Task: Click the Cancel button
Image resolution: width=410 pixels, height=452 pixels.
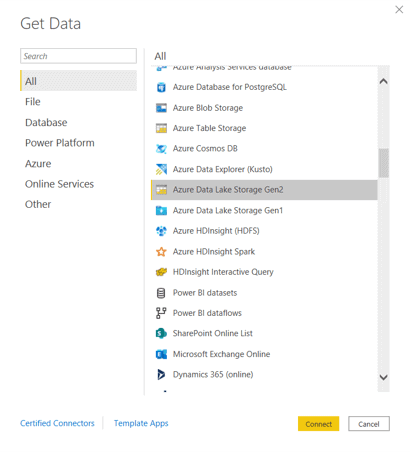Action: (369, 424)
